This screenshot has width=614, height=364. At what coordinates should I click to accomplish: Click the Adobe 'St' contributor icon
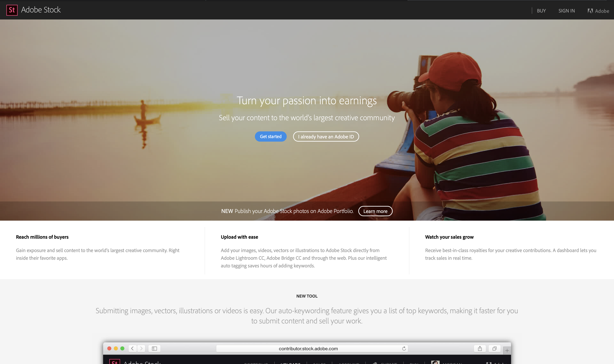(12, 10)
